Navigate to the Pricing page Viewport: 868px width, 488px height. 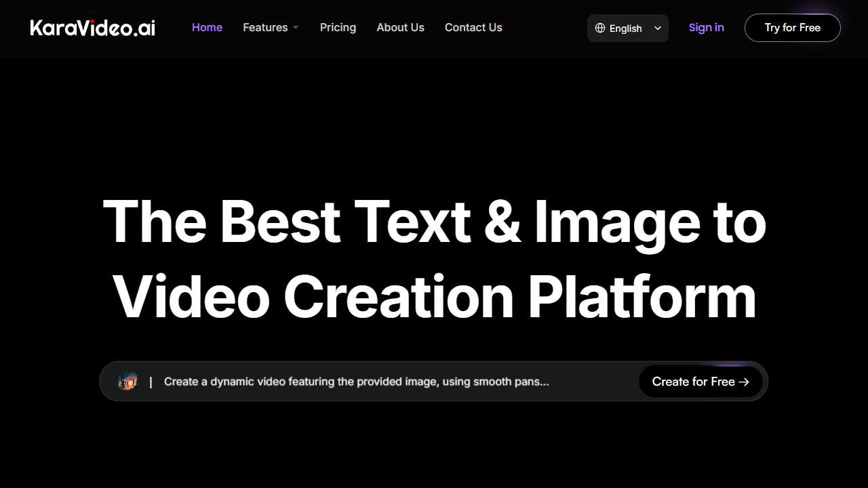338,27
